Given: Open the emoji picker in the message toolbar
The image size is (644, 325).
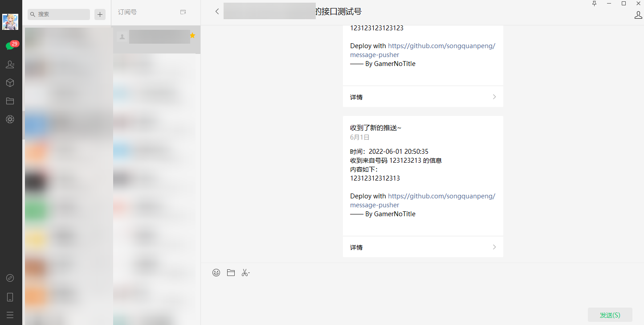Looking at the screenshot, I should pos(216,273).
